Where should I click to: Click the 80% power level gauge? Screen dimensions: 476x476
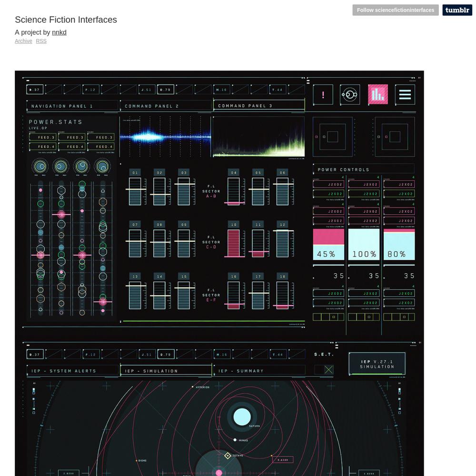399,244
